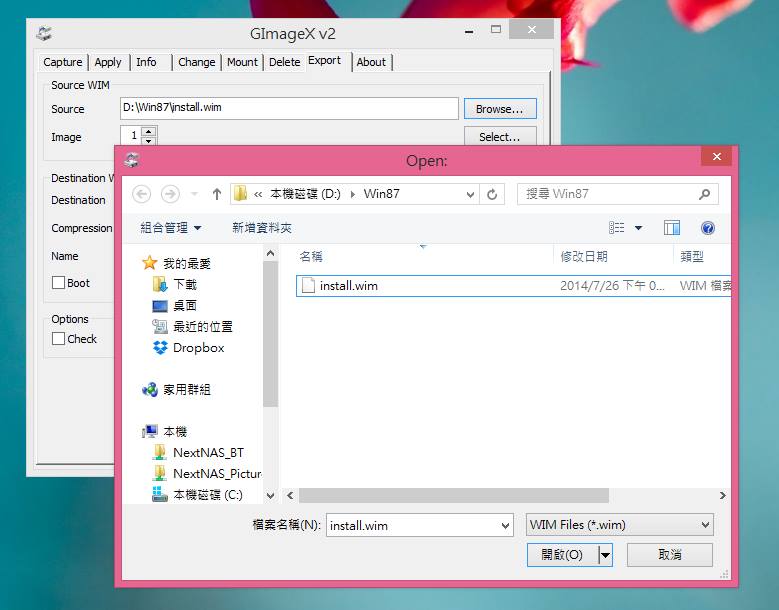Select the 我的最愛 favorites node
The height and width of the screenshot is (610, 779).
coord(176,263)
